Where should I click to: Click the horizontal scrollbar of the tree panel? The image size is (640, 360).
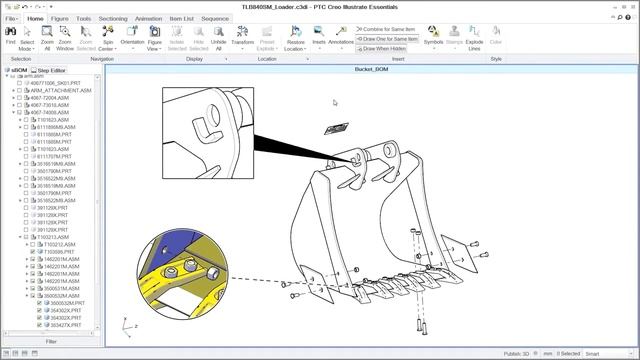(49, 333)
